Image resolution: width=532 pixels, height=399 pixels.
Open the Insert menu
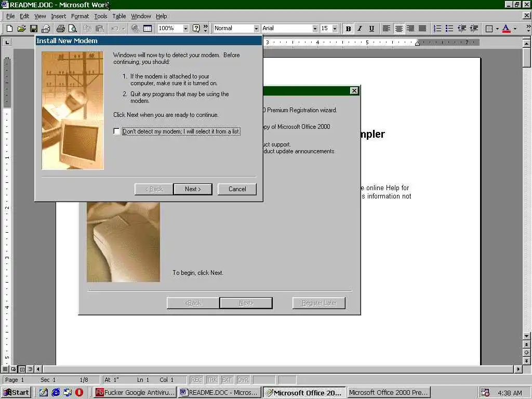58,16
